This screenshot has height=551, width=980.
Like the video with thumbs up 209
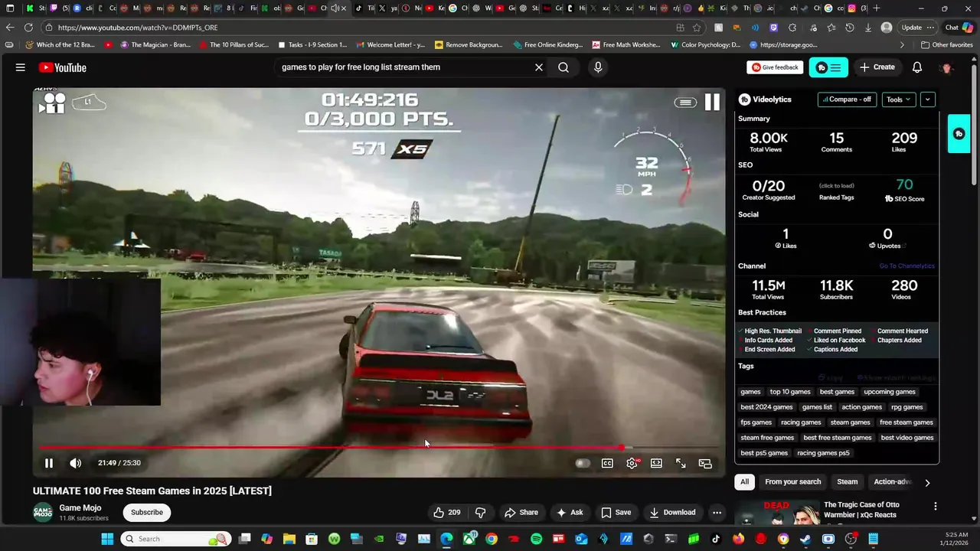pos(447,513)
